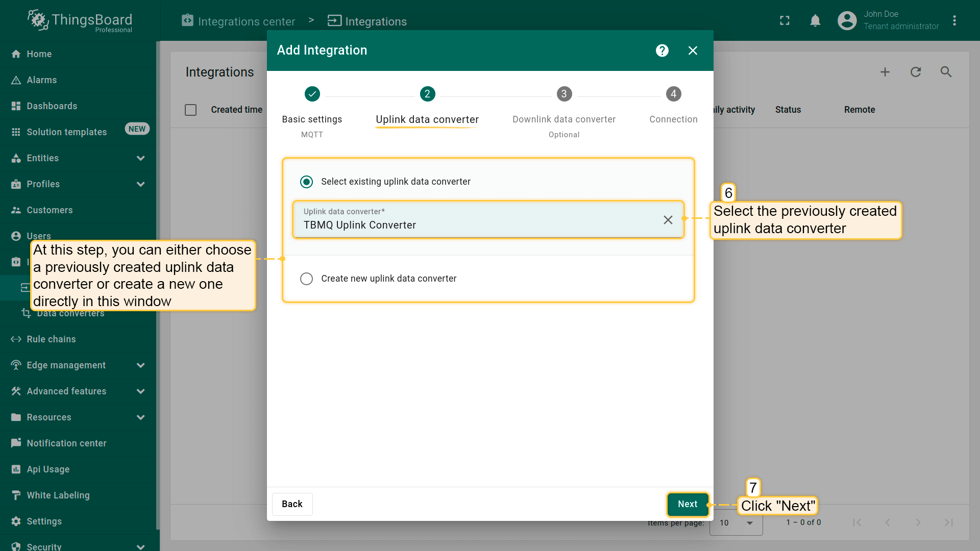The height and width of the screenshot is (551, 980).
Task: Check the select-all checkbox in Integrations table
Action: pyautogui.click(x=190, y=110)
